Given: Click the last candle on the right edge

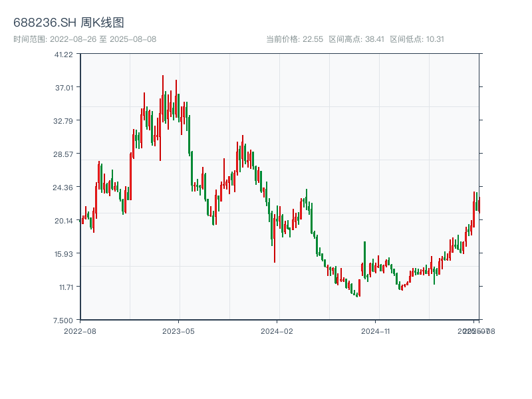Looking at the screenshot, I should point(479,205).
